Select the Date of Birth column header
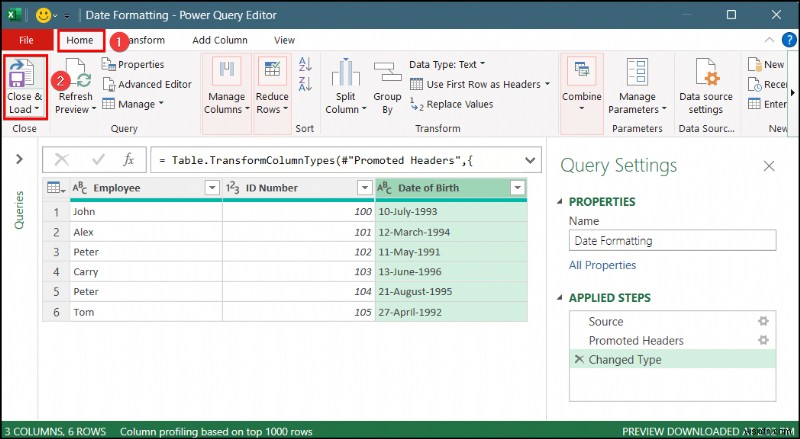 (x=451, y=188)
